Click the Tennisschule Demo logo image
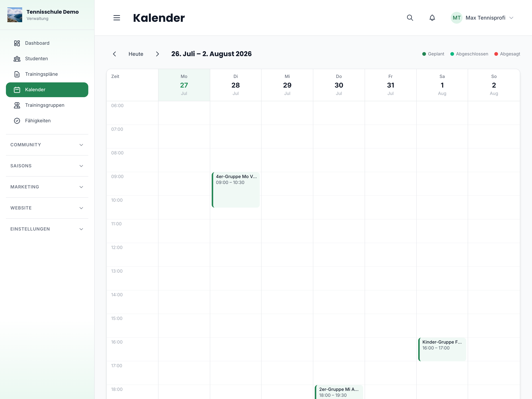Image resolution: width=532 pixels, height=399 pixels. (x=15, y=15)
